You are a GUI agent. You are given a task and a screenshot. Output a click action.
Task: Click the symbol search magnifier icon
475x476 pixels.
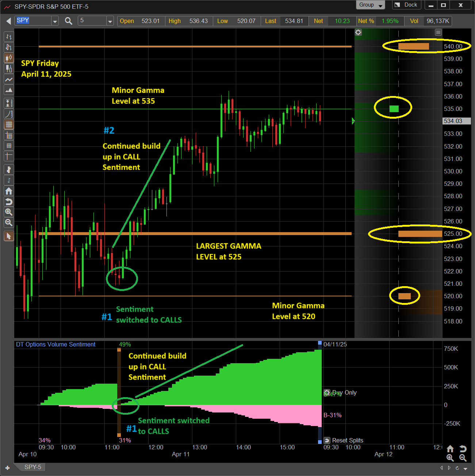coord(68,21)
